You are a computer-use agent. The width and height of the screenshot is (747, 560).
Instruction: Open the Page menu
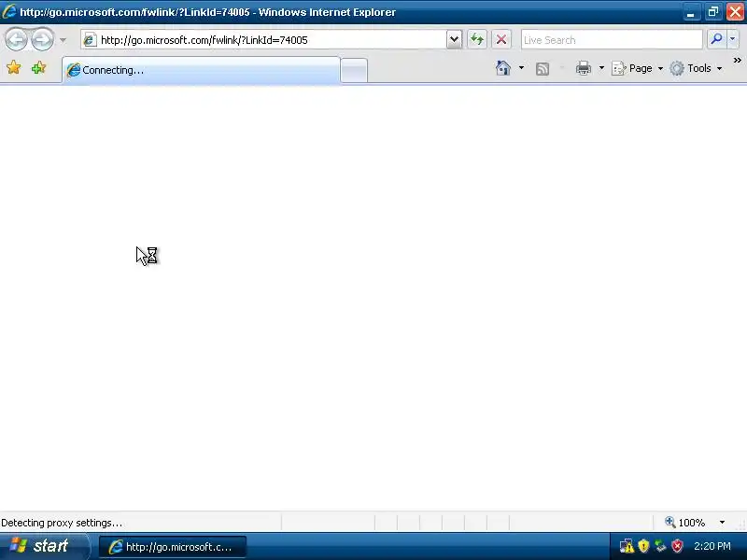(637, 68)
